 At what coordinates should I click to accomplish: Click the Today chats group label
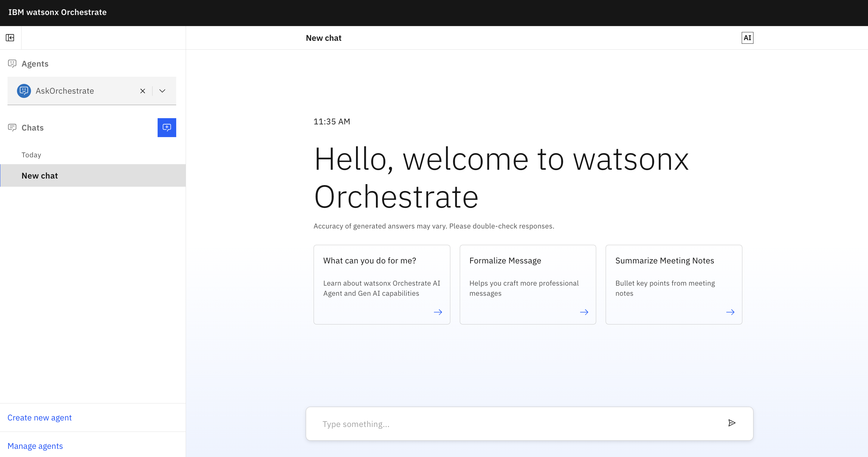[31, 155]
